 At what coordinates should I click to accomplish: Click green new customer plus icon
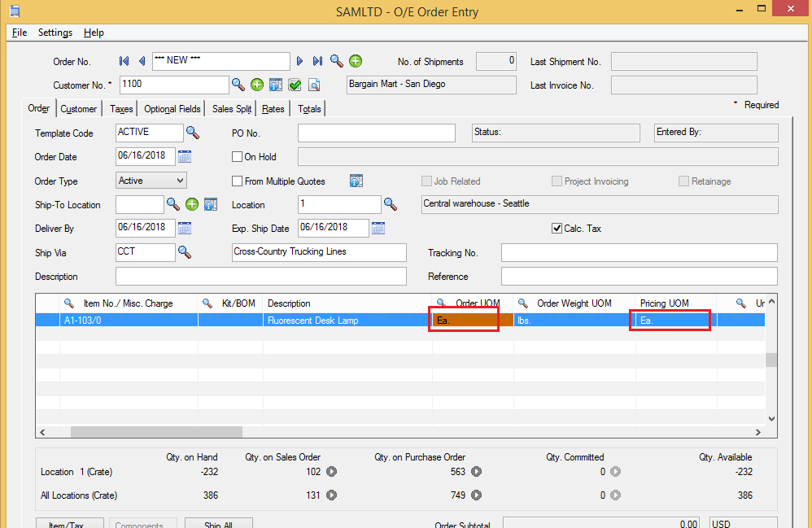click(x=257, y=85)
